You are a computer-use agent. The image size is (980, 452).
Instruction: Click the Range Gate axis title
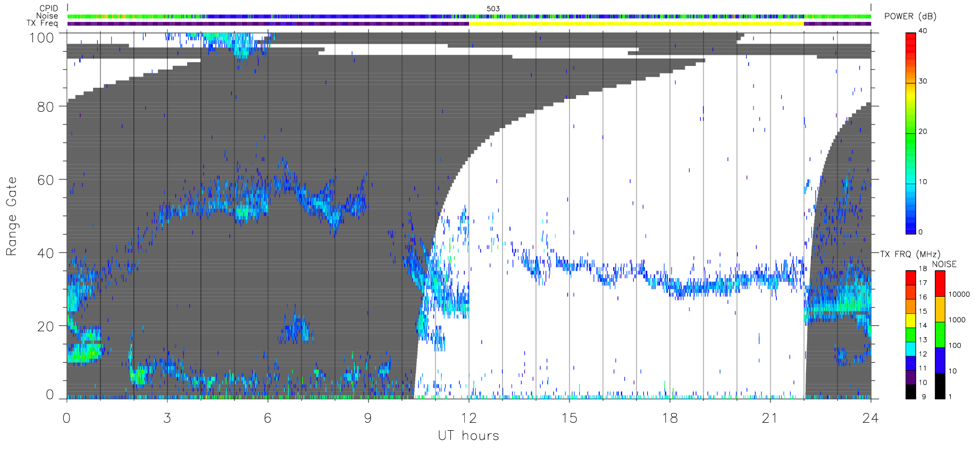pyautogui.click(x=11, y=216)
